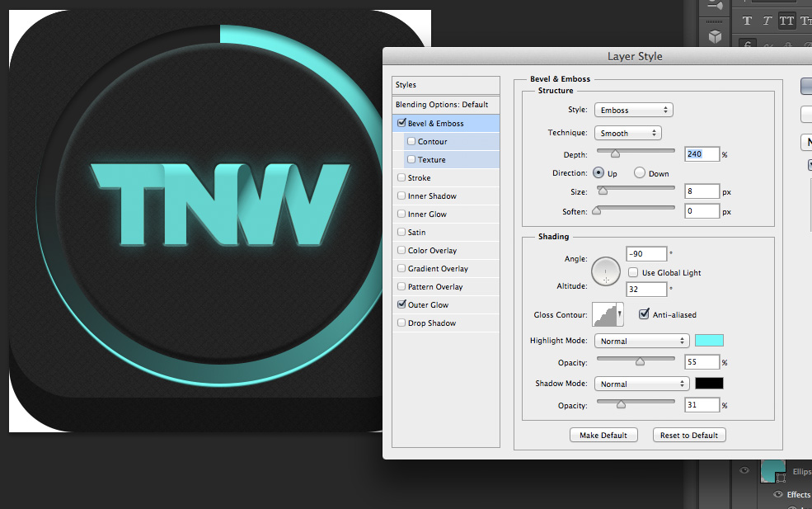Click the Shadow Opacity slider handle
Viewport: 812px width, 509px height.
tap(621, 404)
